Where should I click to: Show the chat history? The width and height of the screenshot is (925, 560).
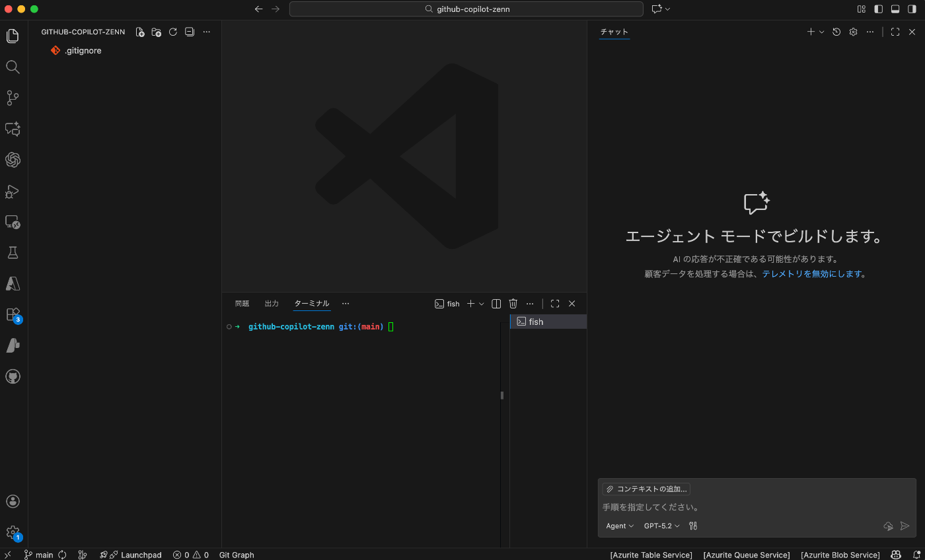pyautogui.click(x=836, y=32)
